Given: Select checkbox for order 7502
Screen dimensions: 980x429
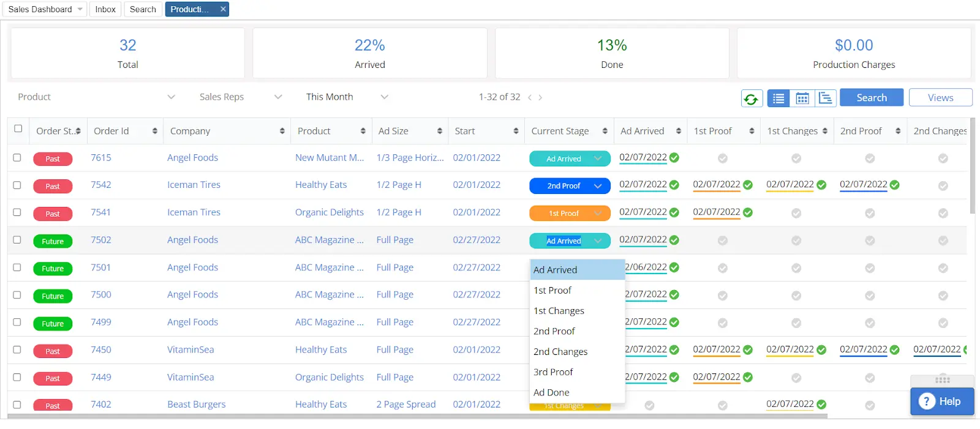Looking at the screenshot, I should click(x=17, y=240).
